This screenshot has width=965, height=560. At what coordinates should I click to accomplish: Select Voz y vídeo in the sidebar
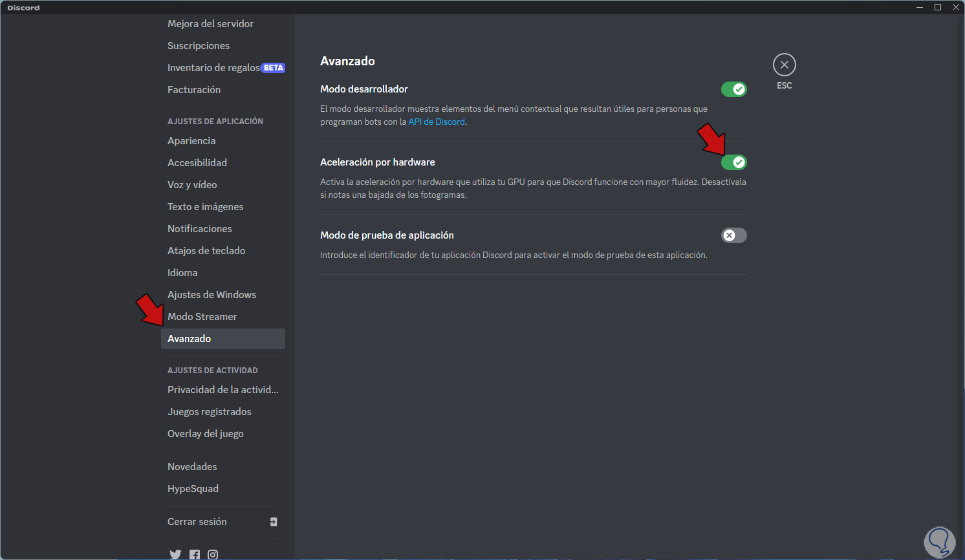[192, 185]
